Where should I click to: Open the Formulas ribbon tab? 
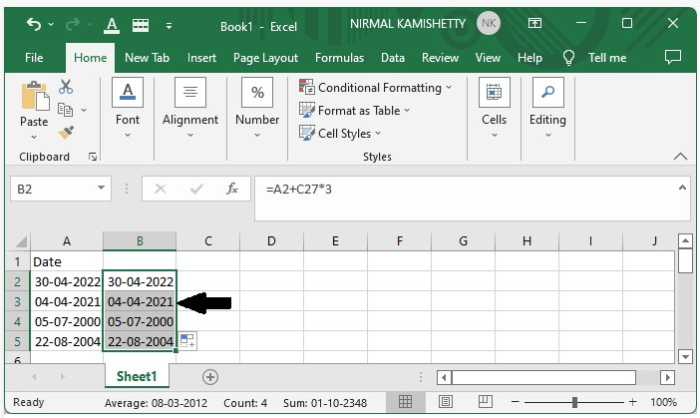tap(339, 58)
